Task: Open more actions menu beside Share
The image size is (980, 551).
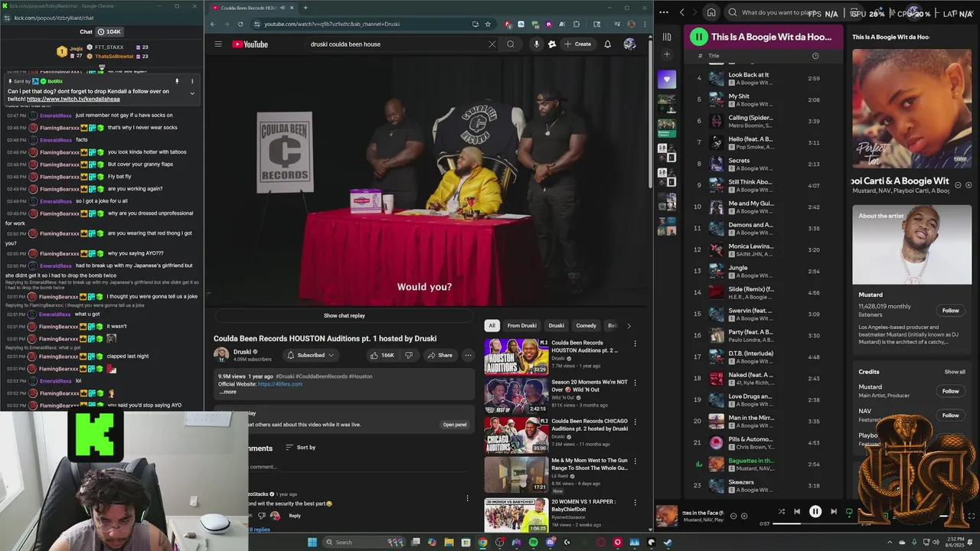Action: point(468,355)
